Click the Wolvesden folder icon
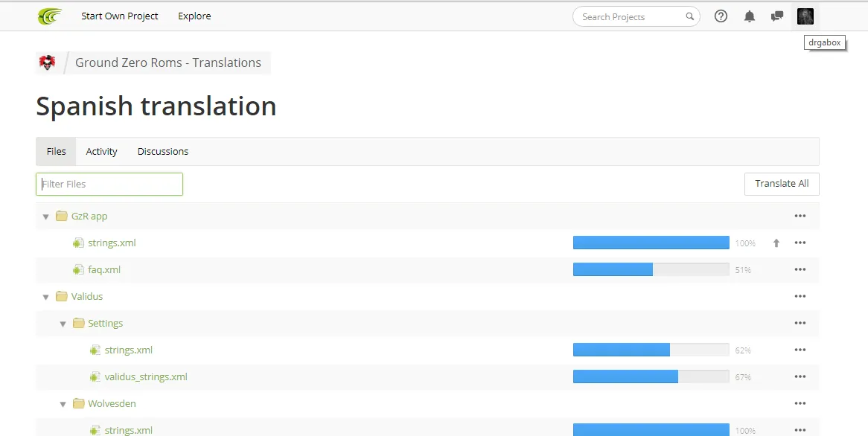 79,403
